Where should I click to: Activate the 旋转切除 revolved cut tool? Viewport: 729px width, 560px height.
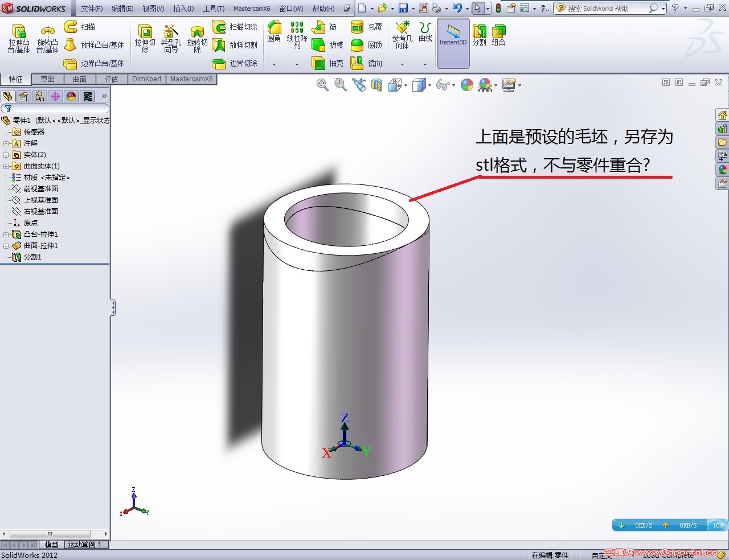(197, 38)
